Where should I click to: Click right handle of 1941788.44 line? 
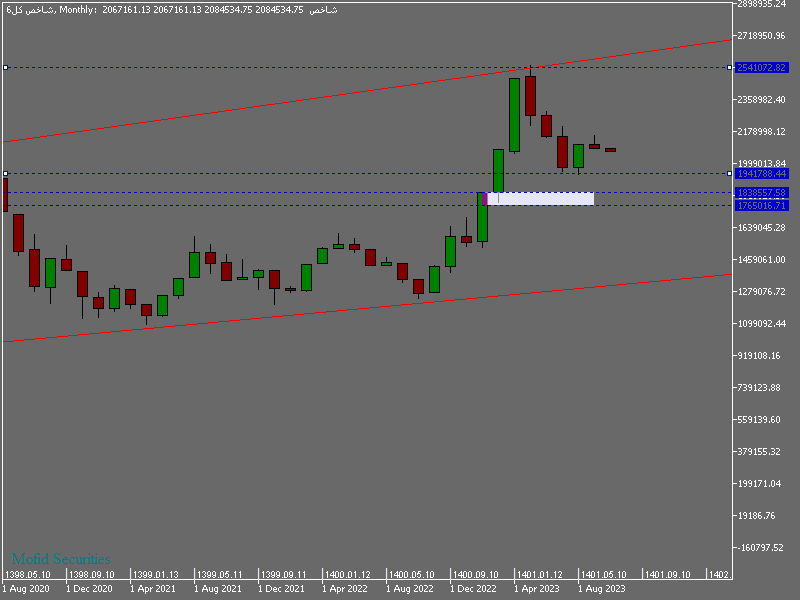click(729, 174)
